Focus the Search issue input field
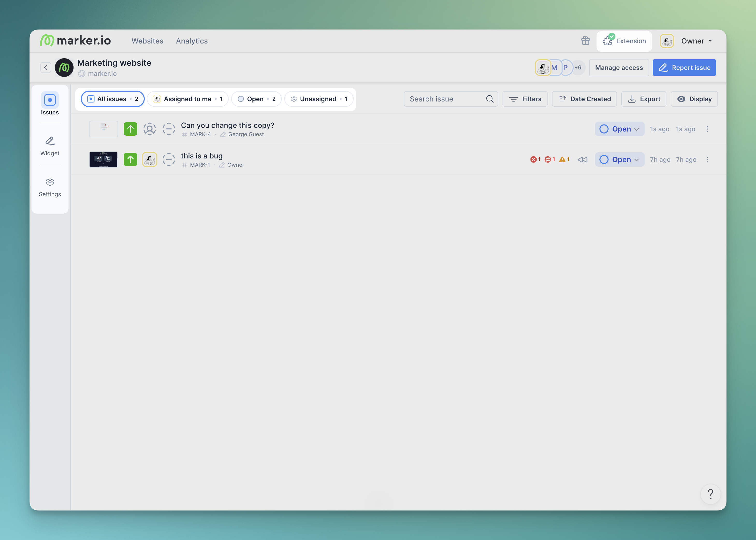 pyautogui.click(x=446, y=99)
